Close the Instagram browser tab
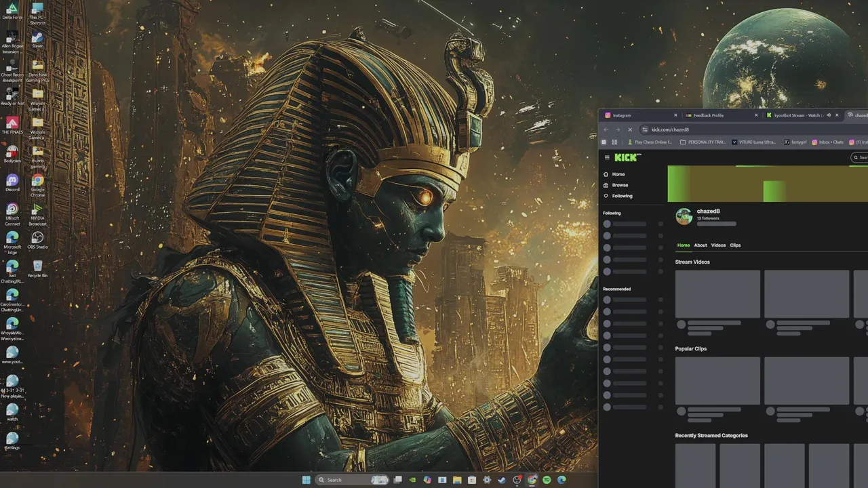The width and height of the screenshot is (868, 488). [x=675, y=115]
